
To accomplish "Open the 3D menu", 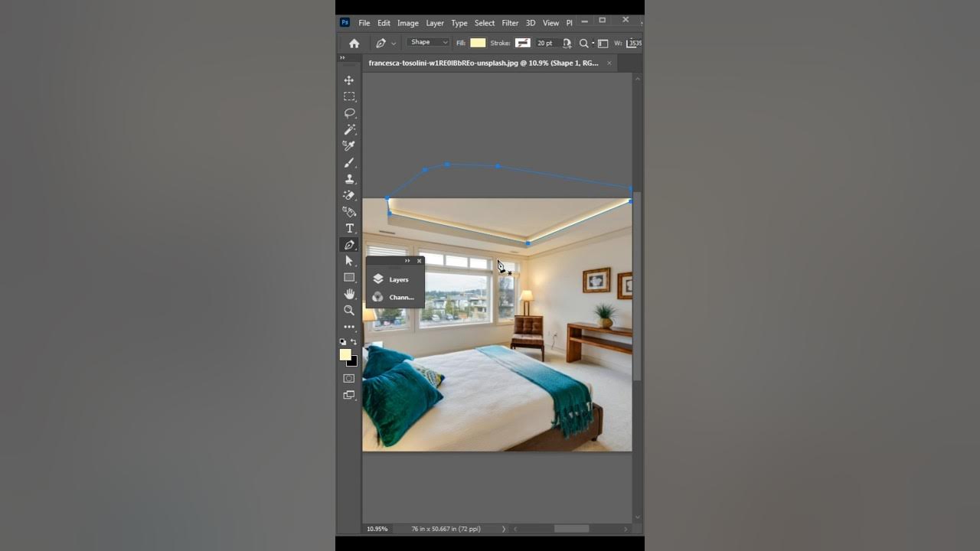I will [531, 23].
